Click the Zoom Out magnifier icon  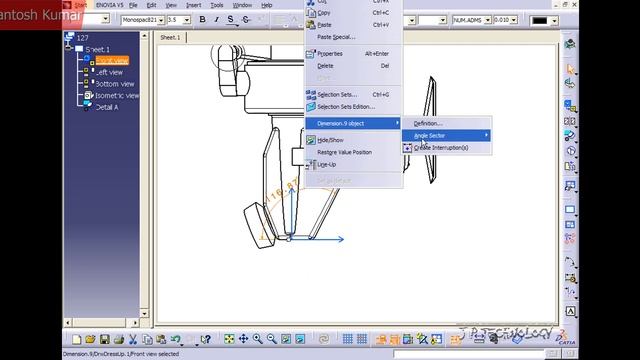pyautogui.click(x=272, y=339)
